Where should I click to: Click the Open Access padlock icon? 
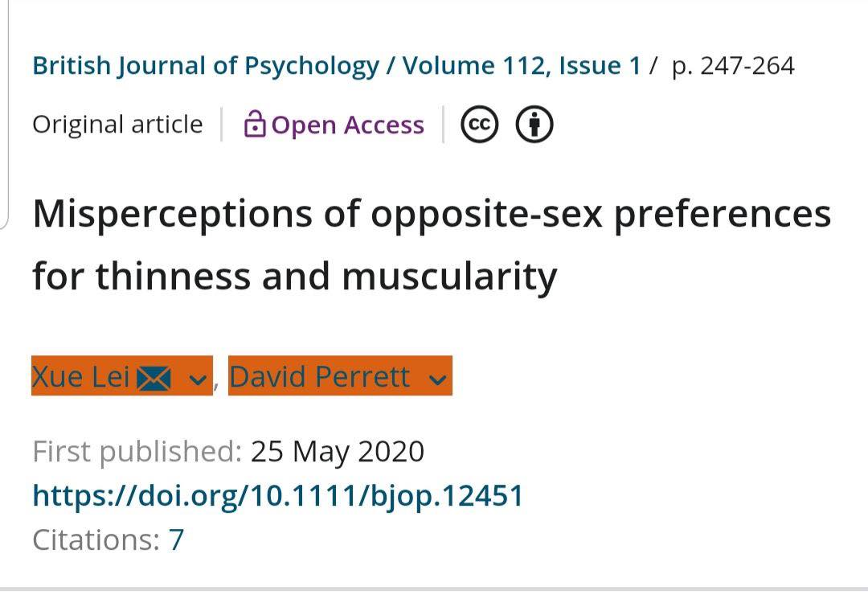click(255, 124)
